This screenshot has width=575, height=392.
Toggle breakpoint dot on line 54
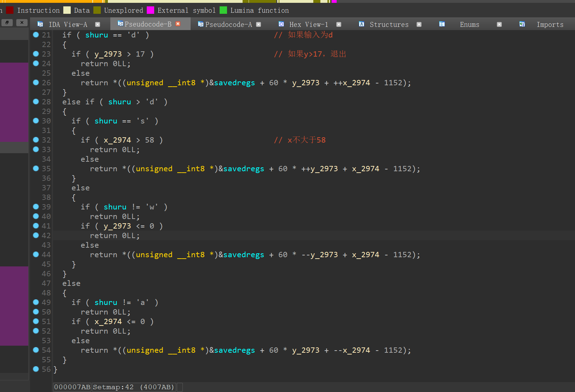coord(36,350)
